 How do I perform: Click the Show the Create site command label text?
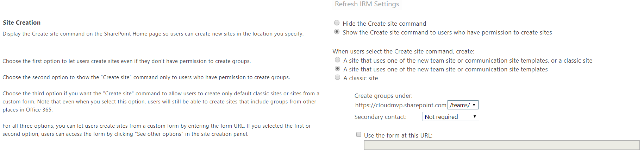tap(447, 32)
